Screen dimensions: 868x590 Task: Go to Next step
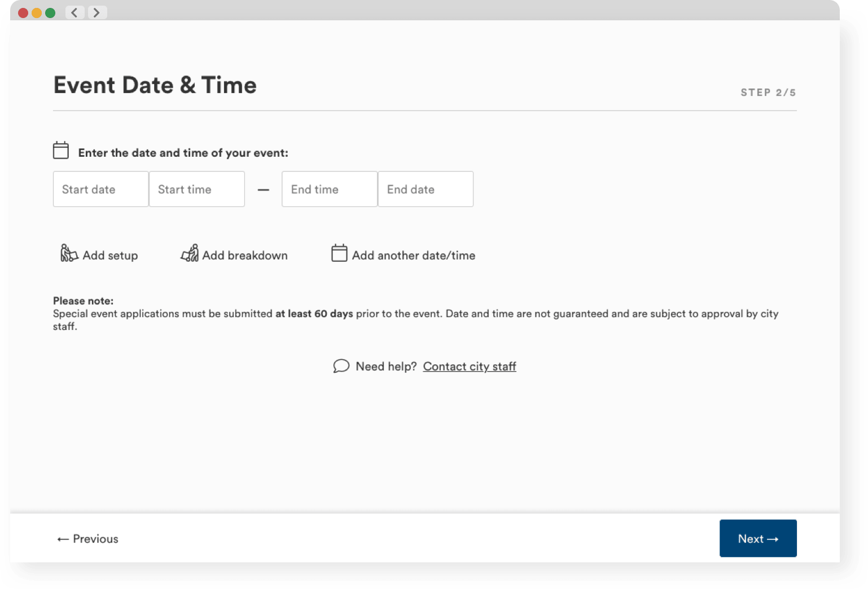(758, 539)
